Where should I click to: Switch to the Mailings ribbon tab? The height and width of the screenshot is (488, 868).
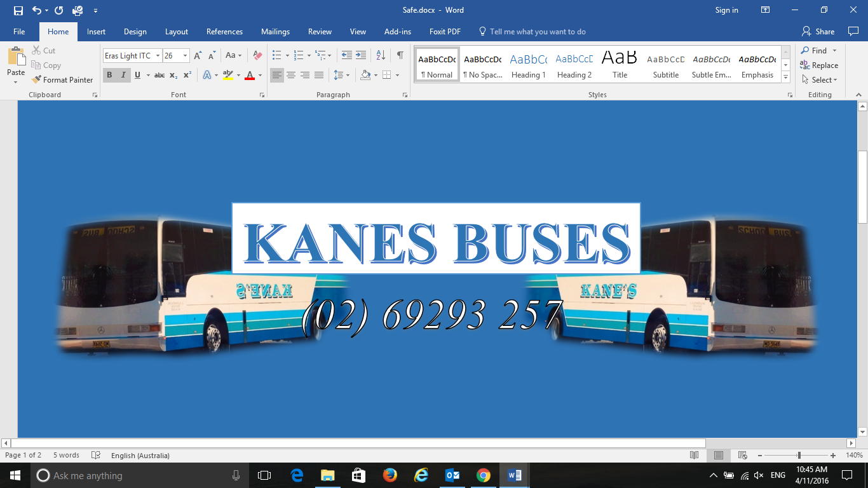275,31
